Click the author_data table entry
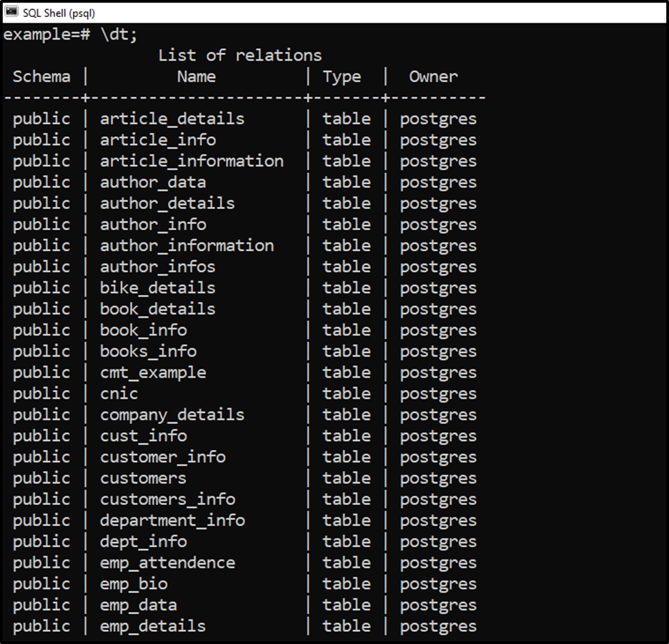This screenshot has width=669, height=644. pos(153,182)
